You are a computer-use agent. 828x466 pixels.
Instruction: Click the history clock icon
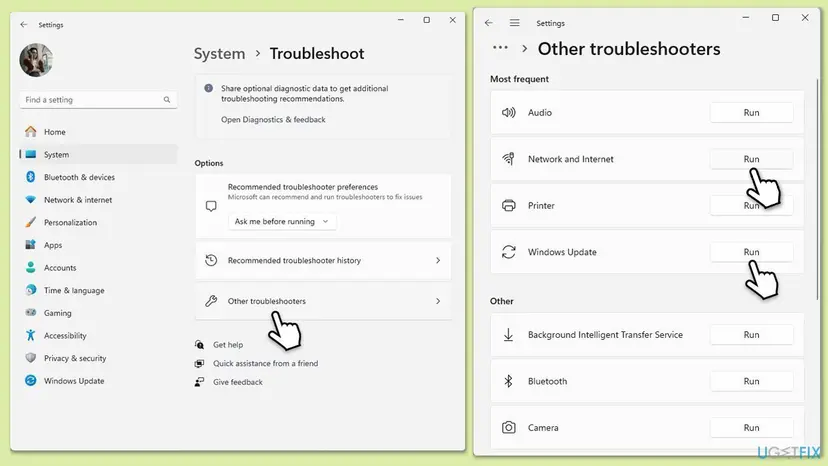[211, 260]
